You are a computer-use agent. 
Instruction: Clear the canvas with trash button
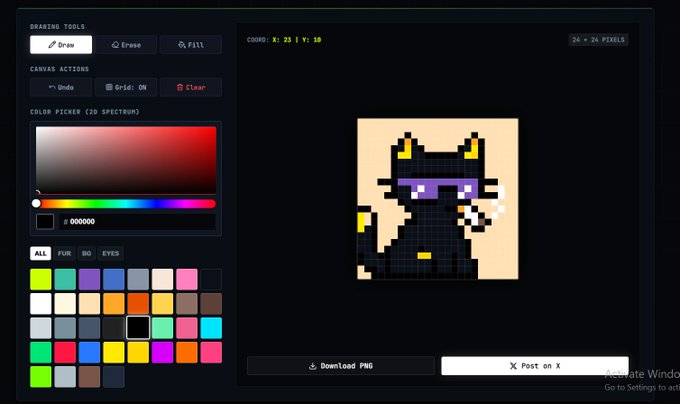pyautogui.click(x=191, y=87)
